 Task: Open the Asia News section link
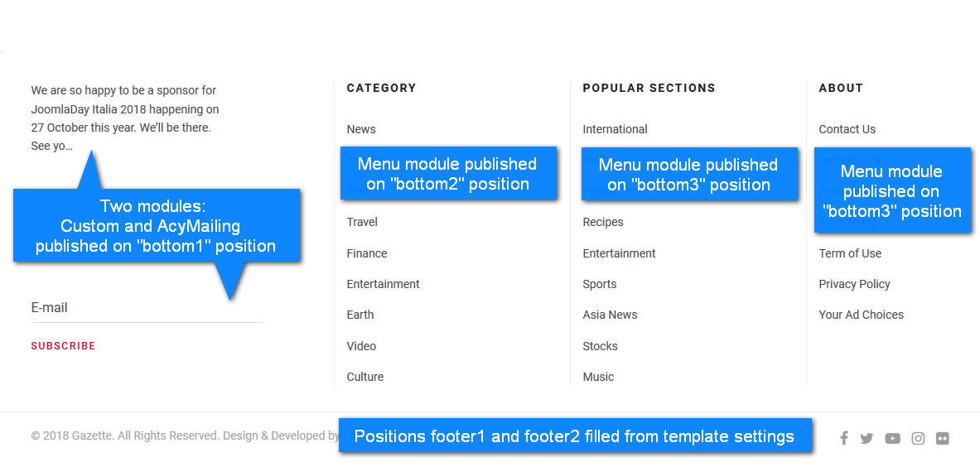point(610,315)
